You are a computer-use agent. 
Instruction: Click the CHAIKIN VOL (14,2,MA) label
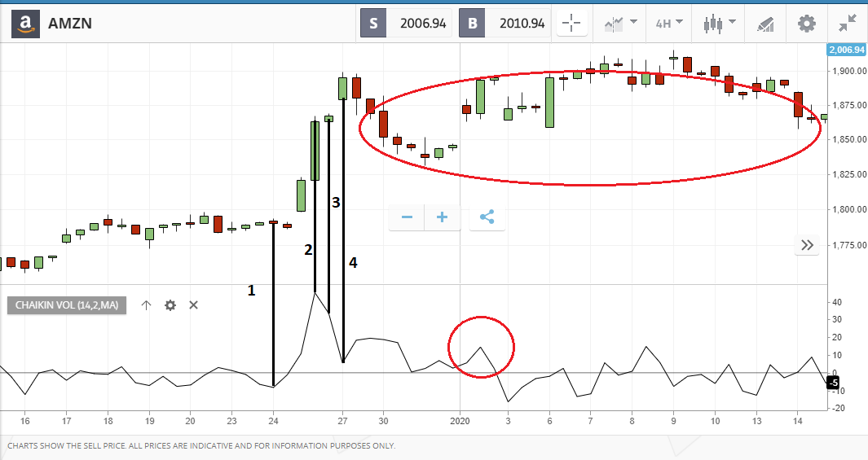point(67,305)
